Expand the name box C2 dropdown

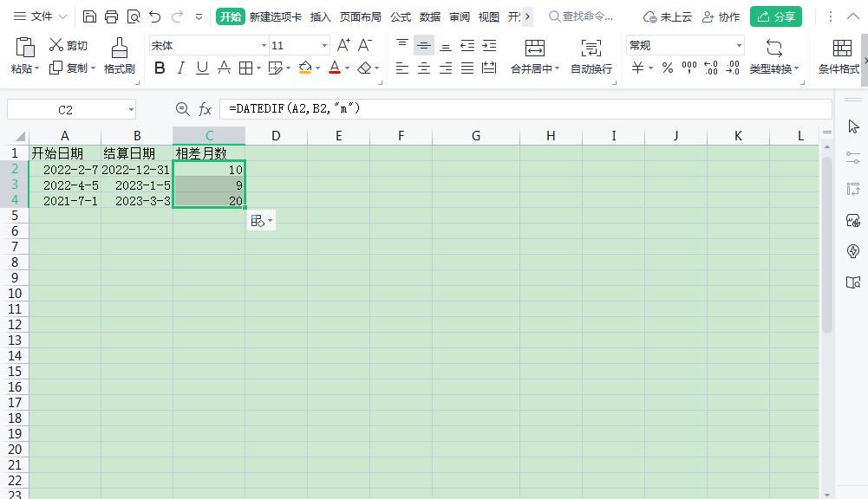(131, 109)
